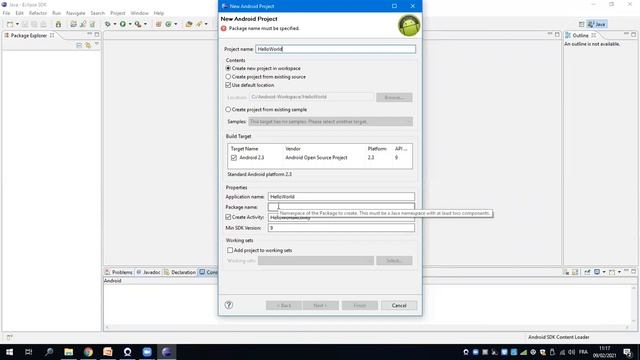This screenshot has width=640, height=360.
Task: Click the External Tools run icon
Action: point(138,24)
